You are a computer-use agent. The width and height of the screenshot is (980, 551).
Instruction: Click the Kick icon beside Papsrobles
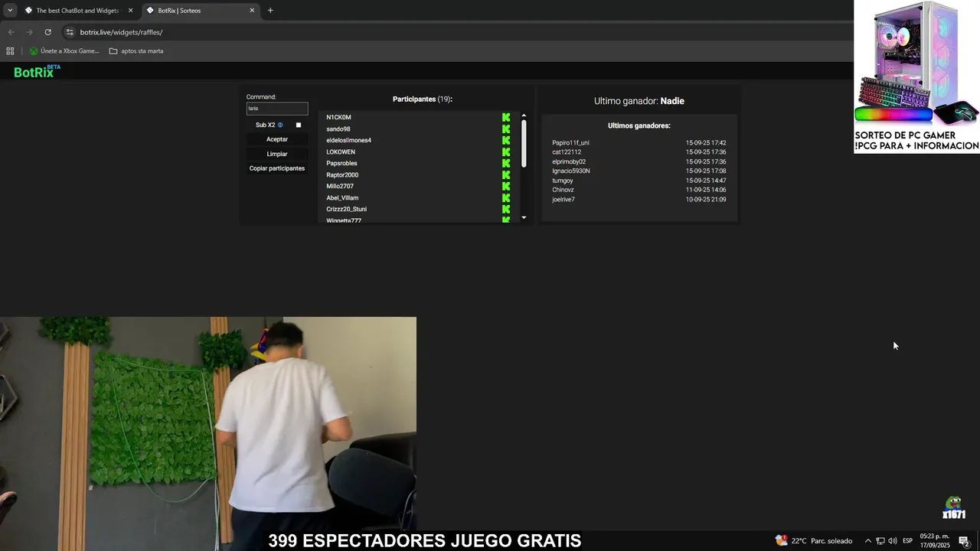point(506,164)
